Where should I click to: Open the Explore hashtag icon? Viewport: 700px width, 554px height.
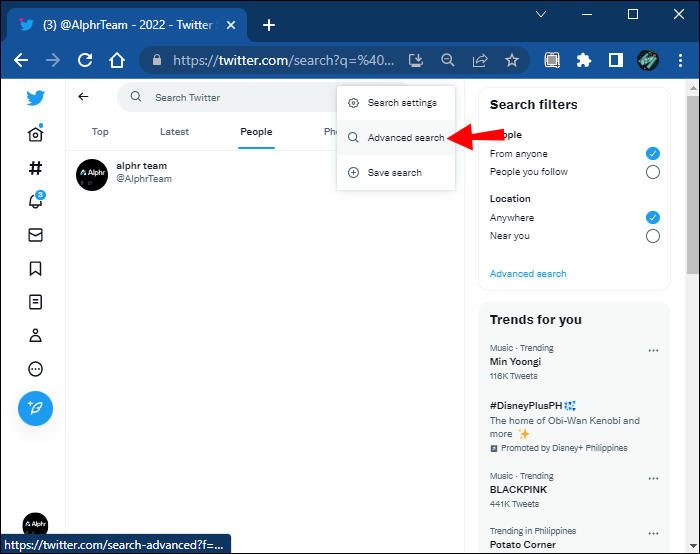[x=35, y=168]
